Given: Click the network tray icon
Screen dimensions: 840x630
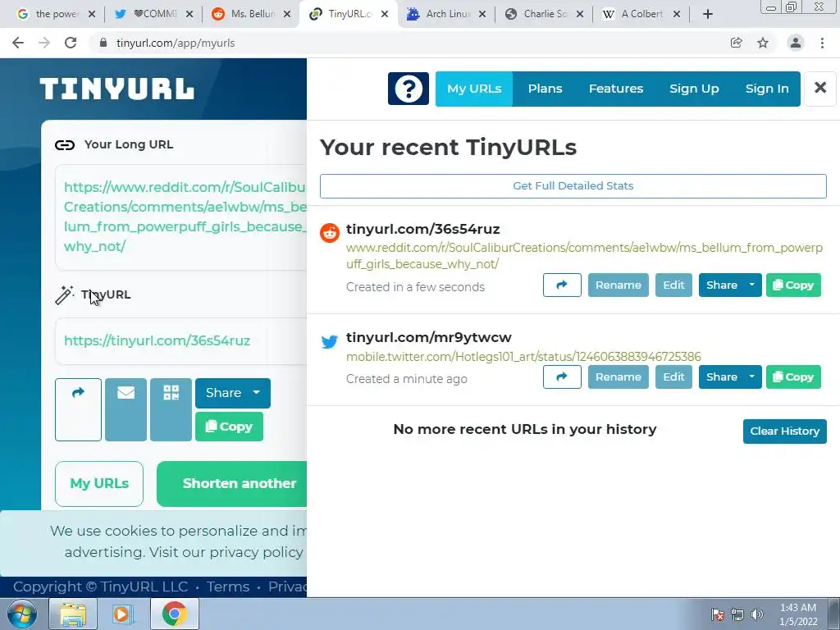Looking at the screenshot, I should coord(737,614).
